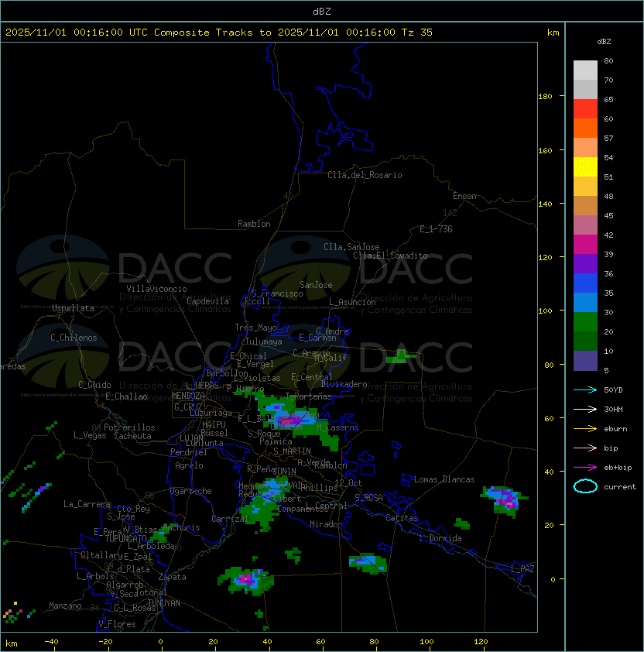
Task: Click the 'C_Chilenos' place label
Action: [74, 338]
